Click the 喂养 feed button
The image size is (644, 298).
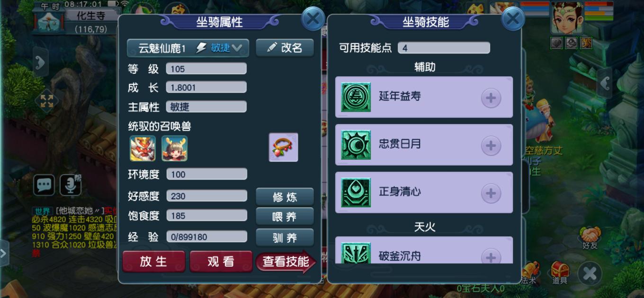point(285,217)
